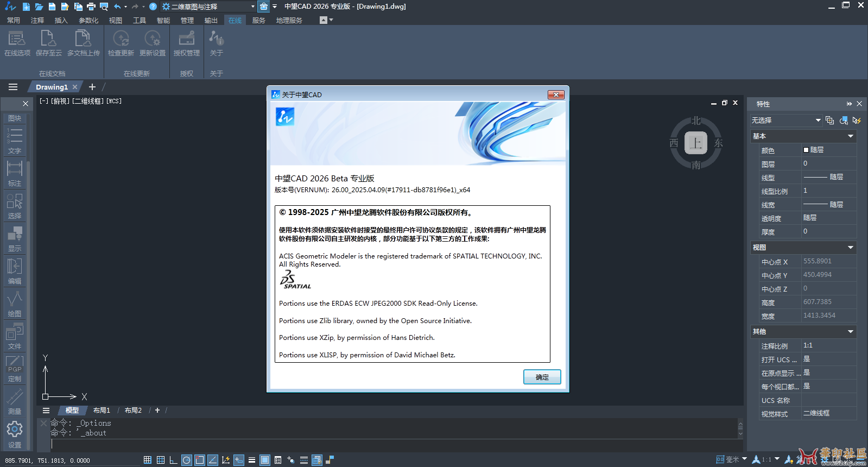The height and width of the screenshot is (467, 868).
Task: Toggle ortho mode in status bar
Action: point(173,460)
